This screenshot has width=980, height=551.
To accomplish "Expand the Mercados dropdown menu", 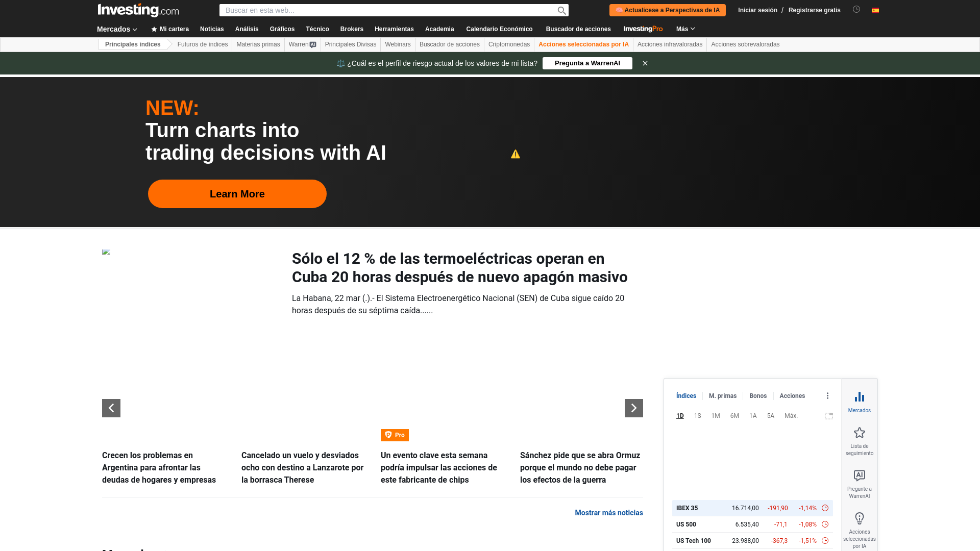I will point(117,29).
